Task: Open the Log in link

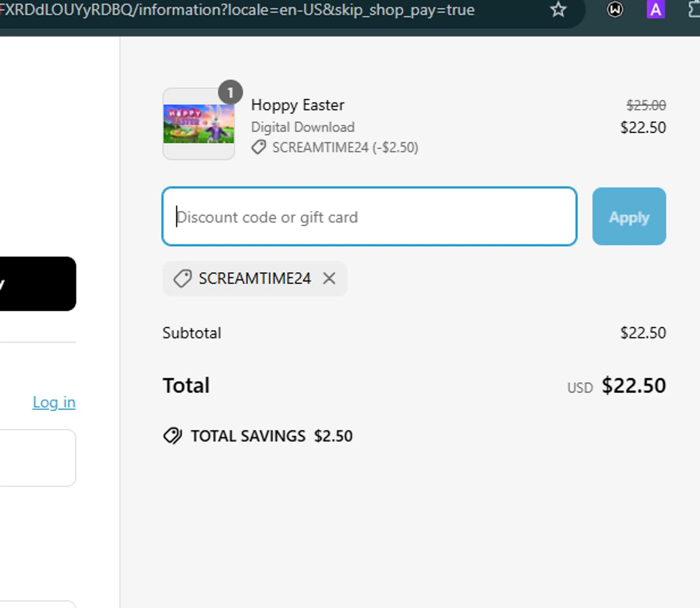Action: [x=54, y=402]
